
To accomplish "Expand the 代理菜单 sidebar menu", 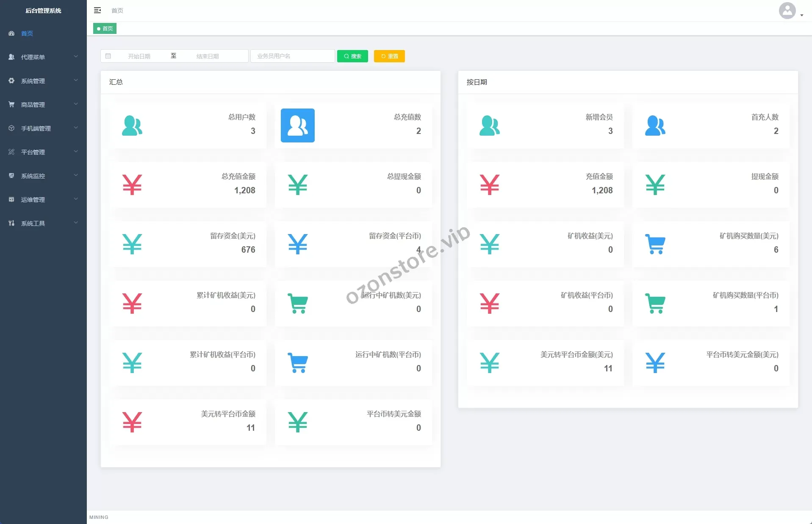I will coord(43,57).
